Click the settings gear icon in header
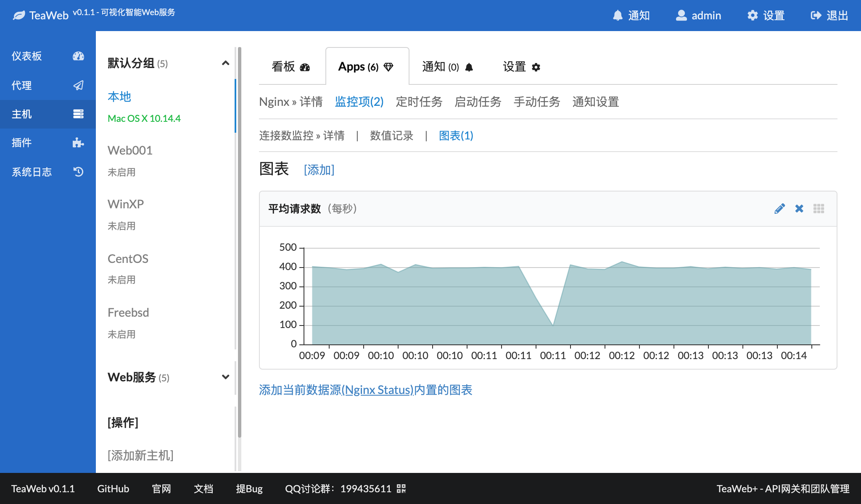The width and height of the screenshot is (861, 504). pyautogui.click(x=753, y=16)
